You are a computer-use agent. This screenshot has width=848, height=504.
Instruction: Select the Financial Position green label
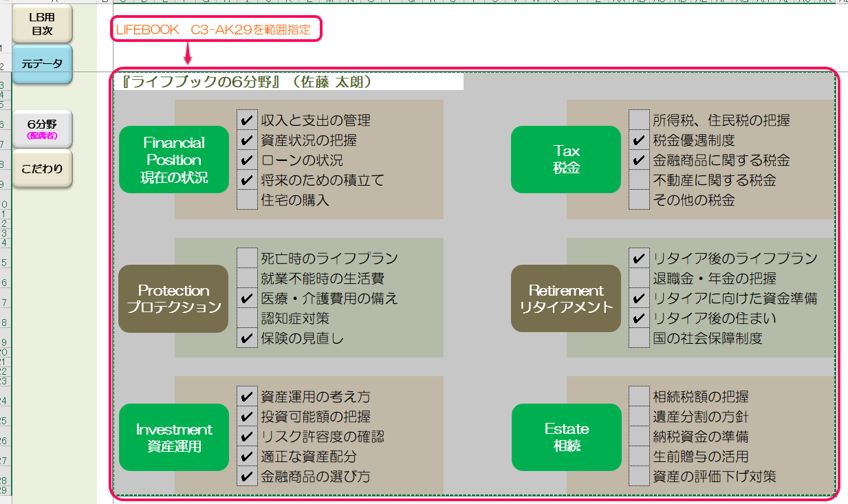pos(174,160)
